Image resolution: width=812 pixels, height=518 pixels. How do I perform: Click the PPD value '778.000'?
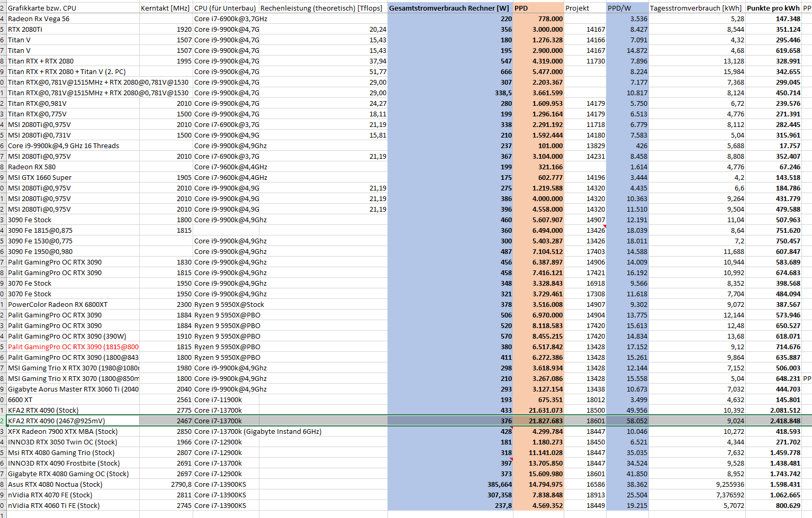[538, 19]
